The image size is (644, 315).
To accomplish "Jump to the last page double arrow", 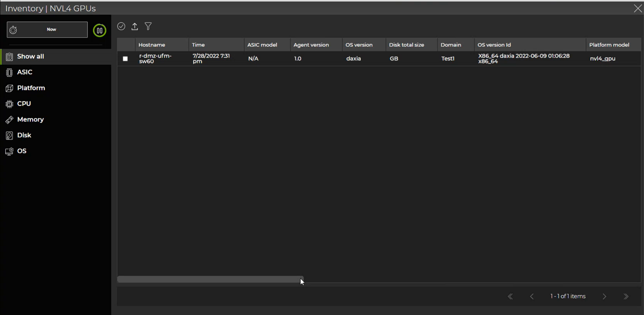I will pyautogui.click(x=626, y=297).
